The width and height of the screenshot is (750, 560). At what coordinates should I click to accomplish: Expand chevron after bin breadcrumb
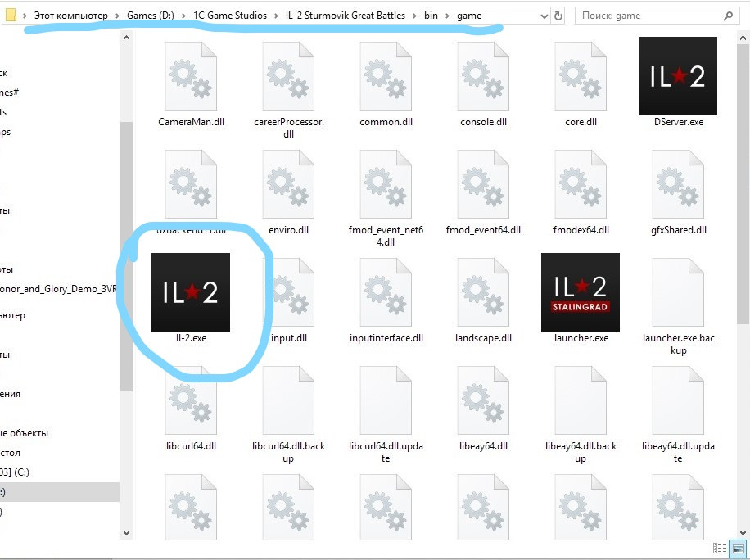pyautogui.click(x=447, y=16)
